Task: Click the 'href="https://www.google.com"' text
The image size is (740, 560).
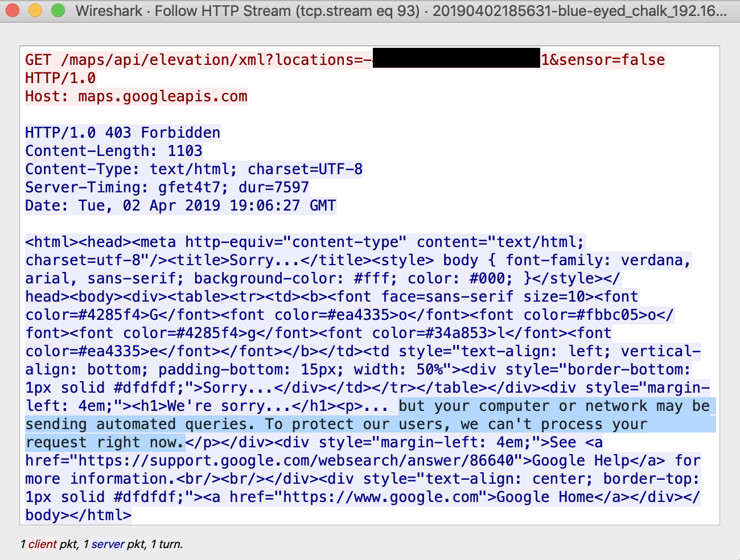Action: tap(359, 497)
